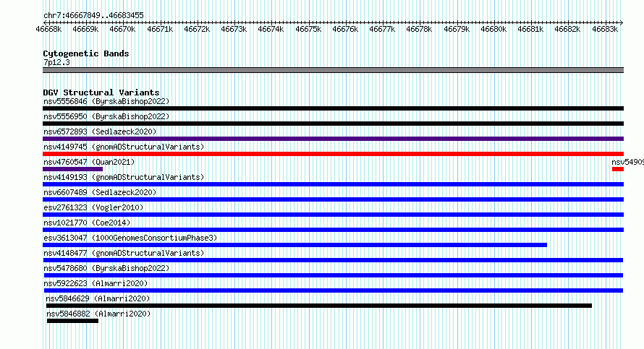Click the nsv5846882 (Almarri2020) label

pos(98,314)
